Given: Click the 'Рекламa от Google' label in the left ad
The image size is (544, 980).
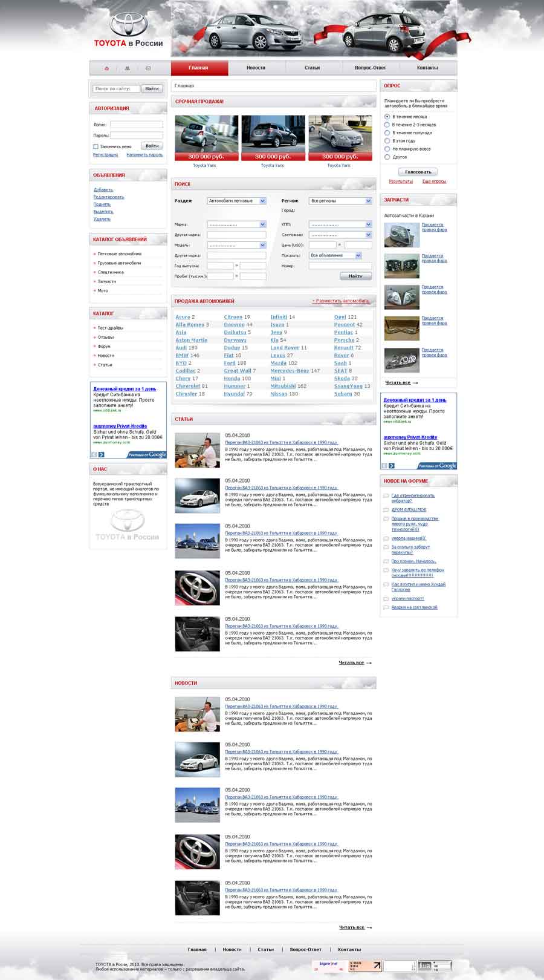Looking at the screenshot, I should 147,454.
